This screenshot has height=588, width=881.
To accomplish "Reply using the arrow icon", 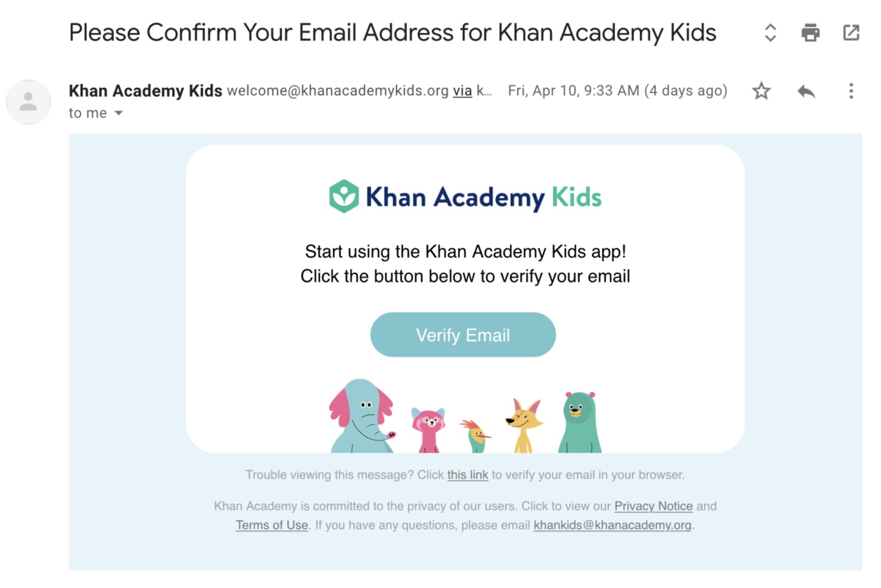I will pos(806,91).
